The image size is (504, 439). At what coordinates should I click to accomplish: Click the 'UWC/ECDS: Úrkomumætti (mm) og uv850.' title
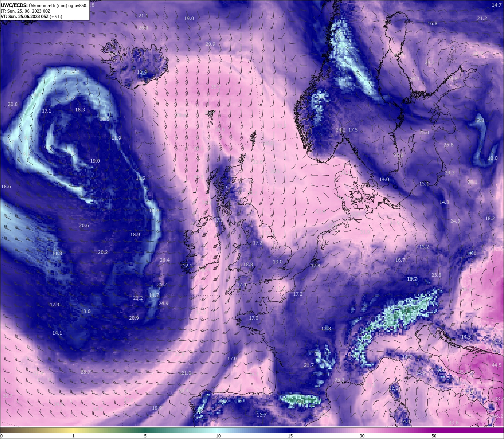(x=44, y=5)
